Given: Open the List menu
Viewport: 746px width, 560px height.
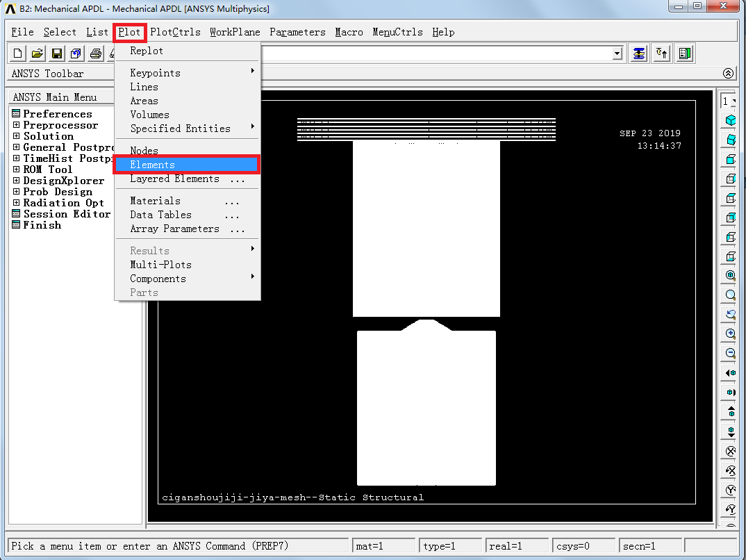Looking at the screenshot, I should [97, 32].
